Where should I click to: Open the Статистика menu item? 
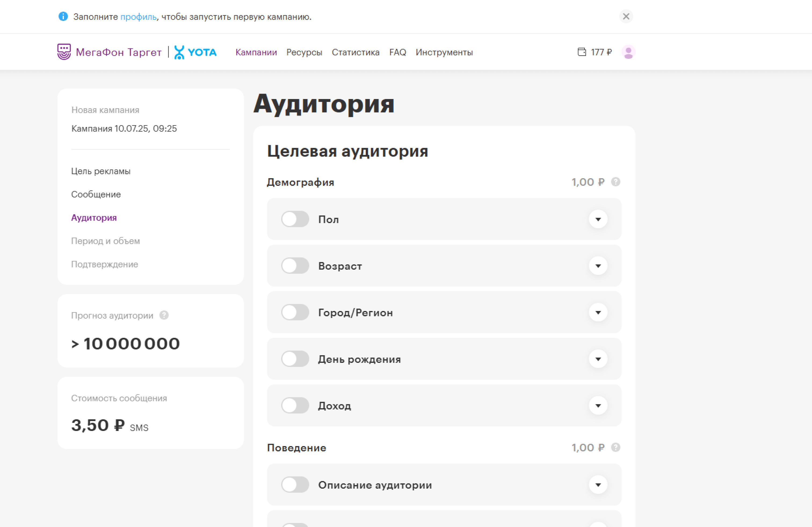click(356, 52)
